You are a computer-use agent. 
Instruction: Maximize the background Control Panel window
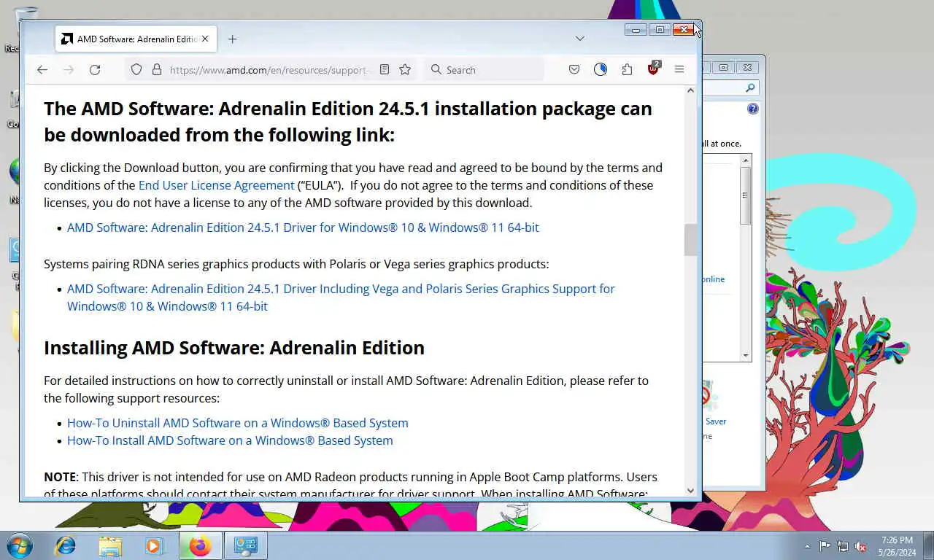[x=723, y=67]
